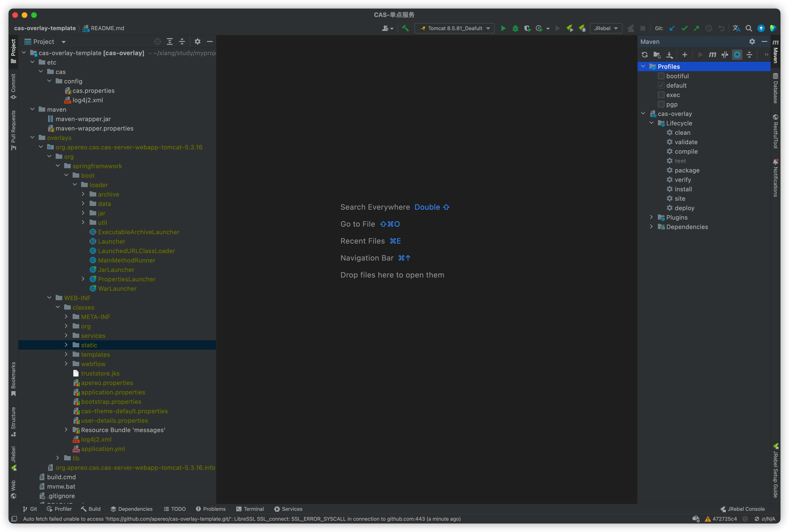Viewport: 789px width, 532px height.
Task: Expand all in Project panel
Action: (170, 41)
